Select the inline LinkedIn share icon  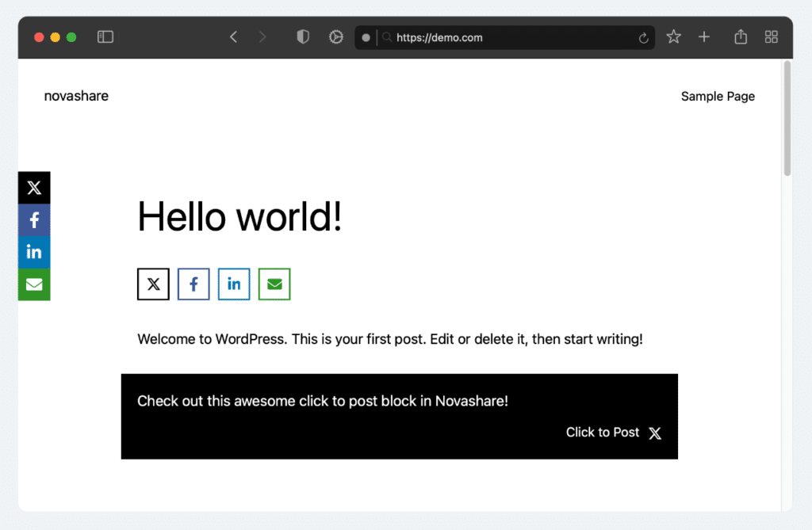tap(234, 284)
